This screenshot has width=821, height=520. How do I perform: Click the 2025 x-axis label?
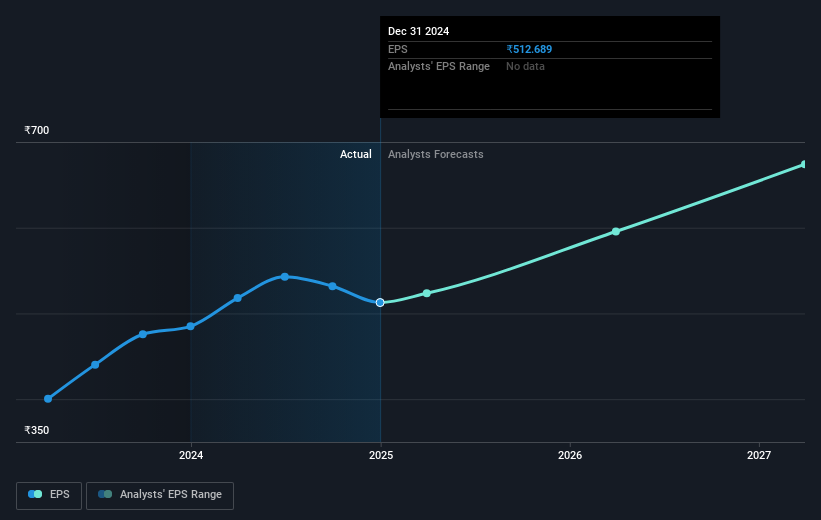[381, 455]
